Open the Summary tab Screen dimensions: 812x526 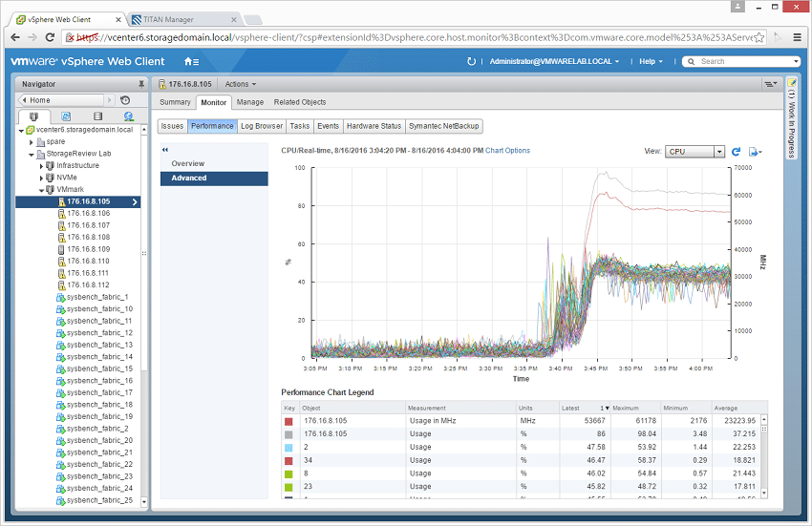[175, 102]
